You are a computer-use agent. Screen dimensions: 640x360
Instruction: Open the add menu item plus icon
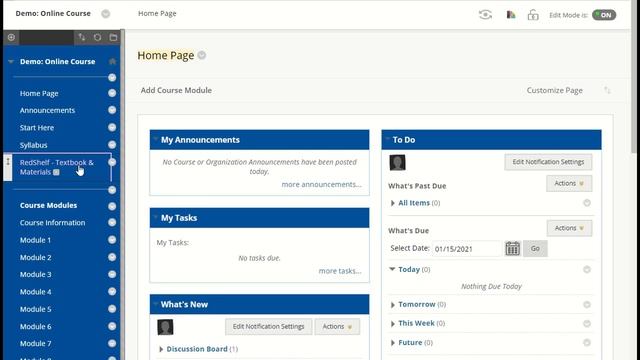11,38
